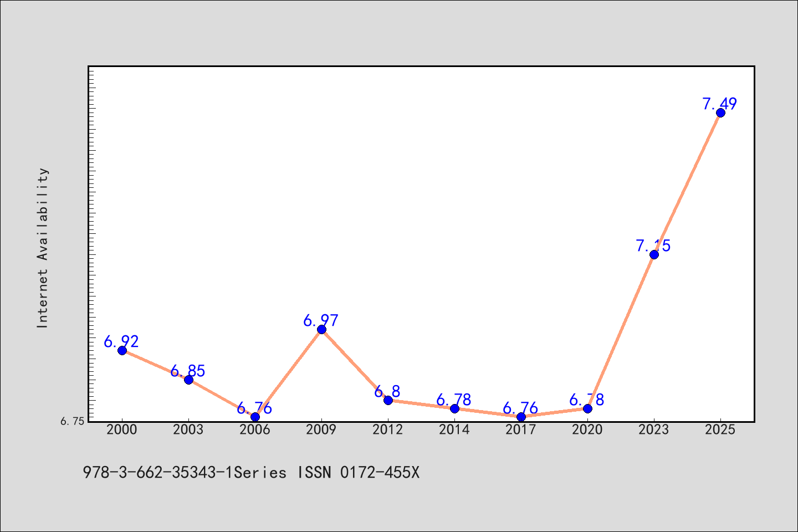Click the ISSN 0172-455X caption text

(x=359, y=473)
